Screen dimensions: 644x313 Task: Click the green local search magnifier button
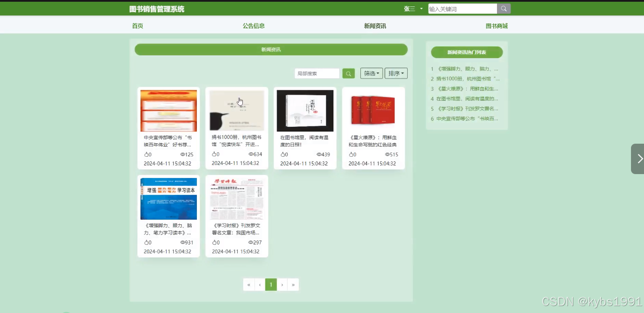click(349, 74)
